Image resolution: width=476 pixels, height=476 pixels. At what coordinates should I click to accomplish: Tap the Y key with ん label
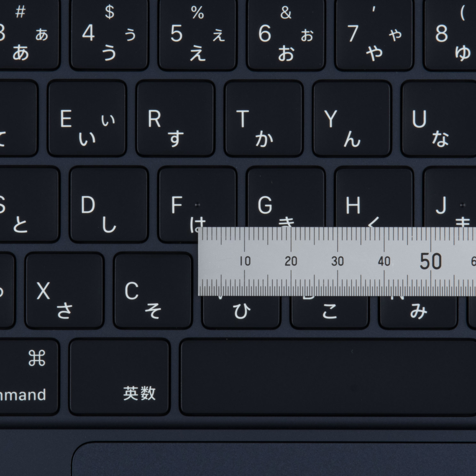click(x=352, y=119)
